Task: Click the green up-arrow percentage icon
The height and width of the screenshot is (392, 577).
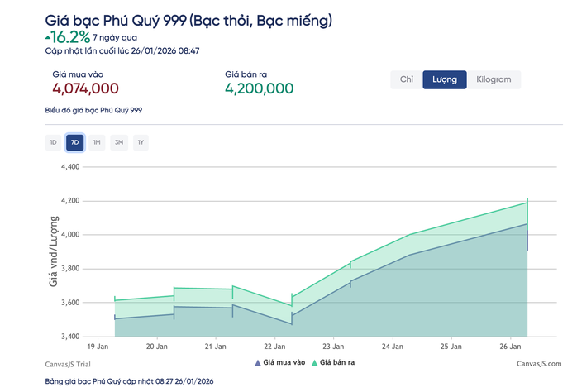Action: point(47,37)
